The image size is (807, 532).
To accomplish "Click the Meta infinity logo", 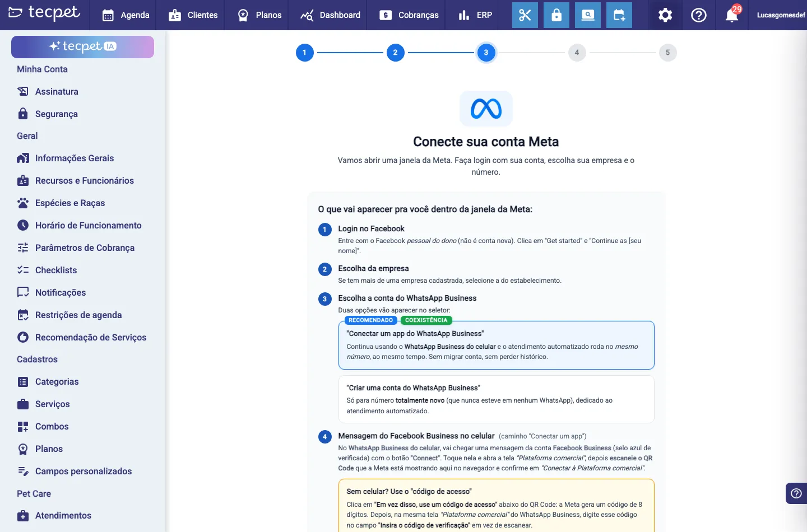I will (486, 109).
